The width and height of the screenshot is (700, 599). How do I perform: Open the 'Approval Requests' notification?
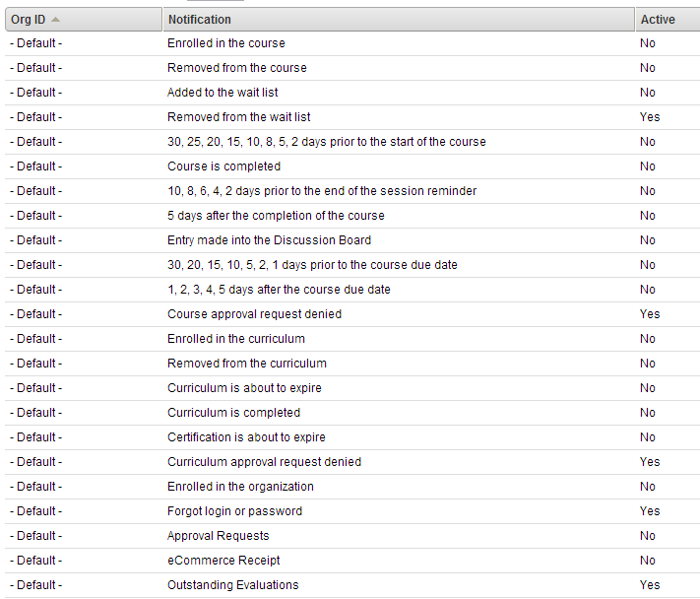coord(218,536)
